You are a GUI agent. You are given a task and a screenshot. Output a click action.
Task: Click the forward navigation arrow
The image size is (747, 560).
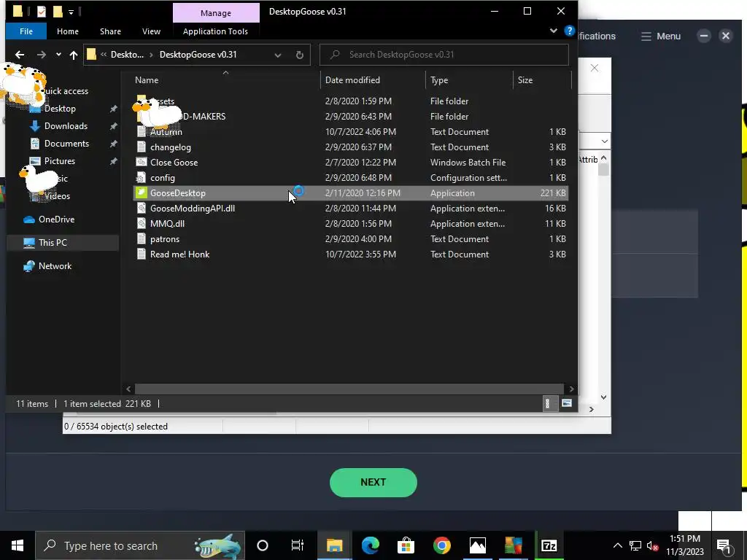point(42,55)
